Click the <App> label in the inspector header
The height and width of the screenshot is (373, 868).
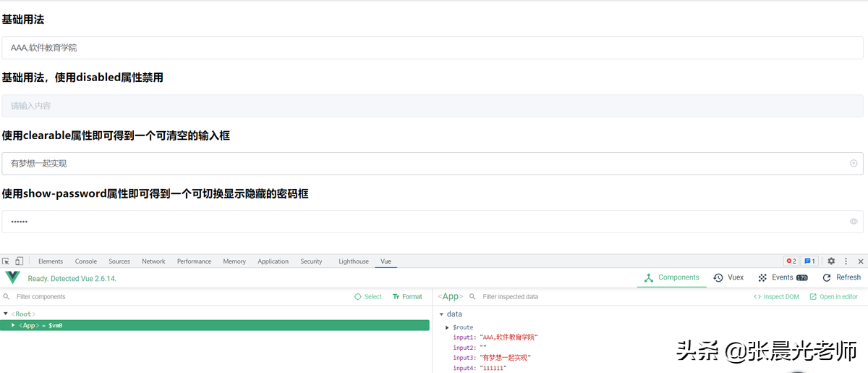[x=451, y=297]
